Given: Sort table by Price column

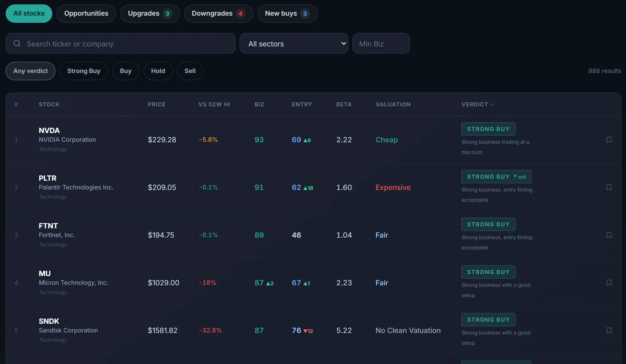Looking at the screenshot, I should [x=159, y=104].
